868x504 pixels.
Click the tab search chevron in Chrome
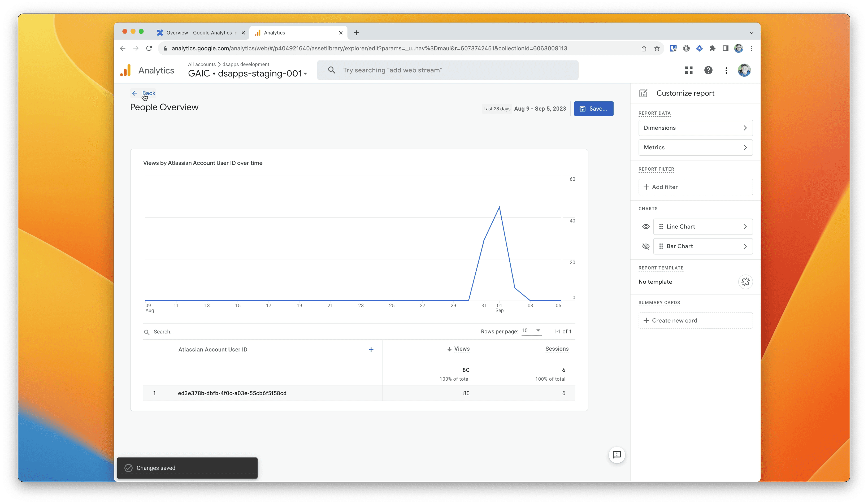(x=751, y=33)
